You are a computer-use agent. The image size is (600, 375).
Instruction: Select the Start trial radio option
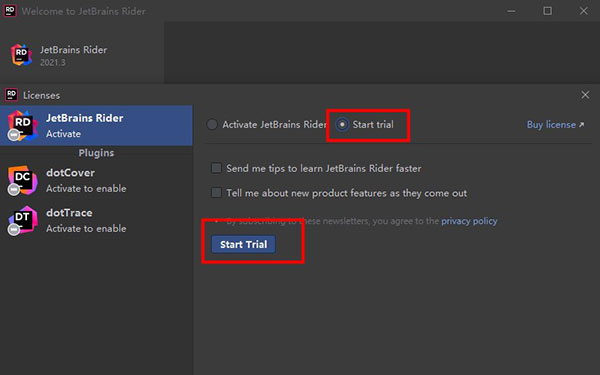pos(342,124)
